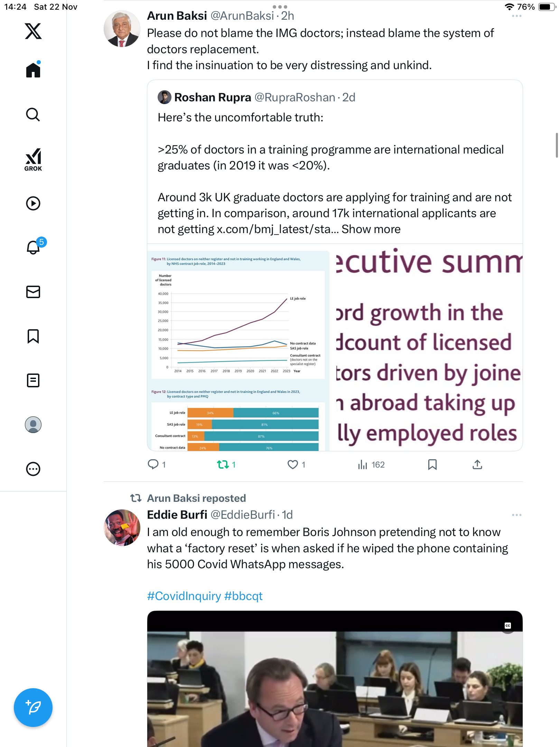Bookmark Arun Baksi's IMG doctors post

coord(432,464)
